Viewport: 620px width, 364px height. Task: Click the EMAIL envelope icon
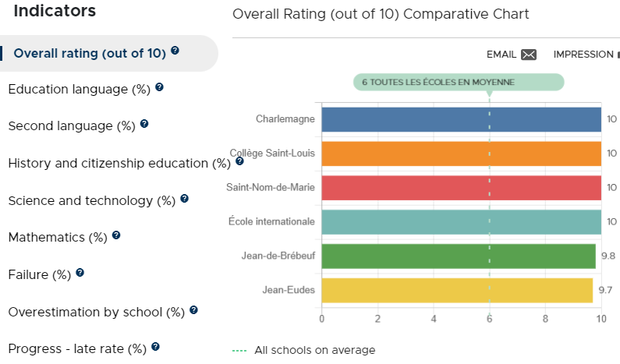529,55
